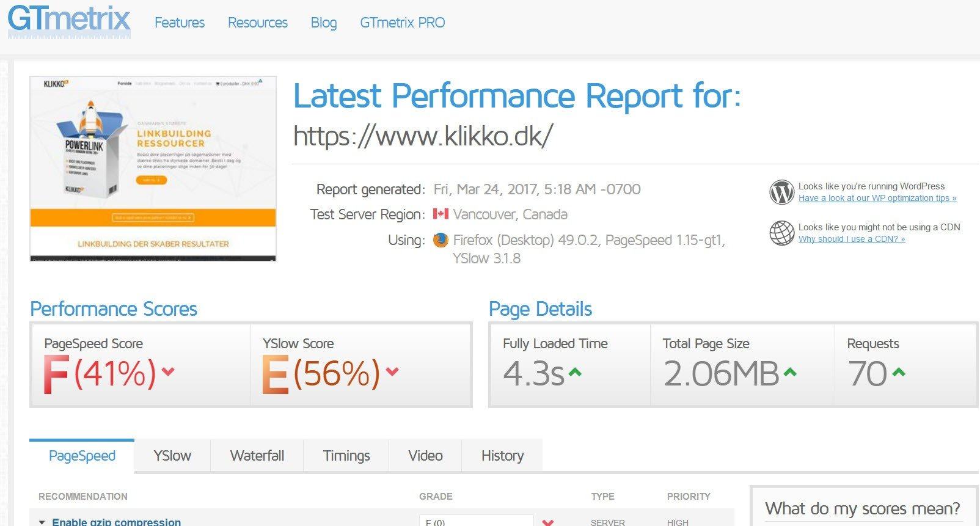Open the Video tab
The height and width of the screenshot is (526, 980).
425,456
